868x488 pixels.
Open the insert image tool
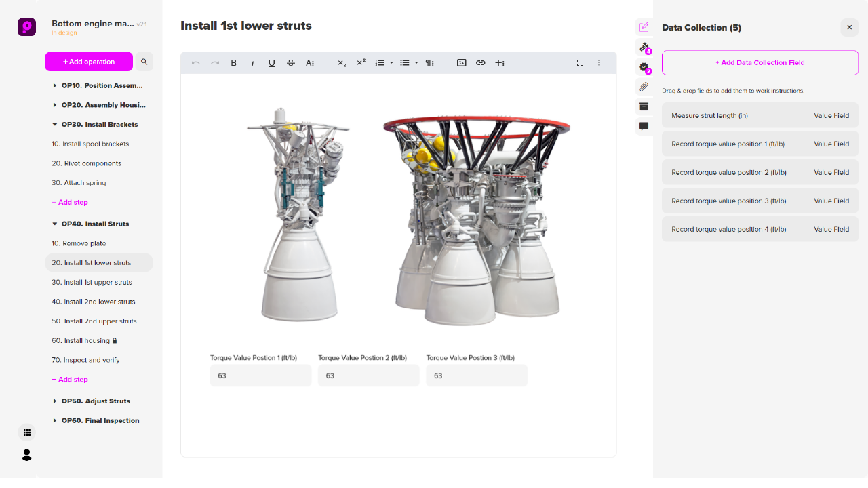[461, 62]
